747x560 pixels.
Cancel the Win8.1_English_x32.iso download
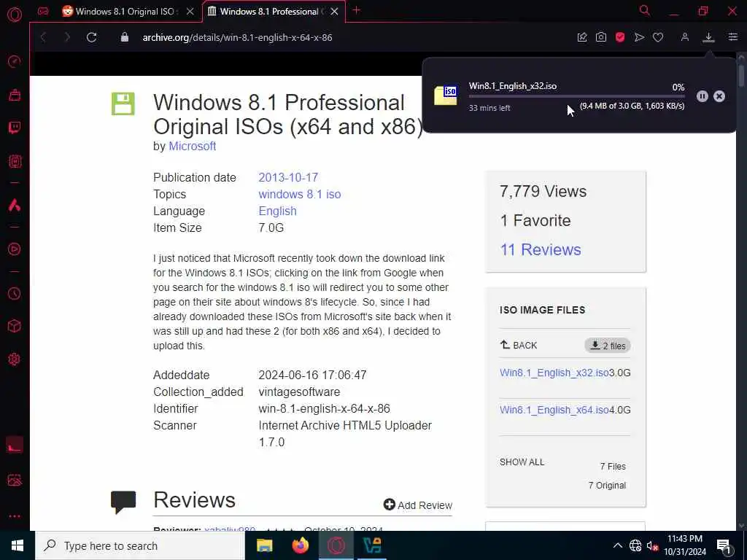(719, 96)
